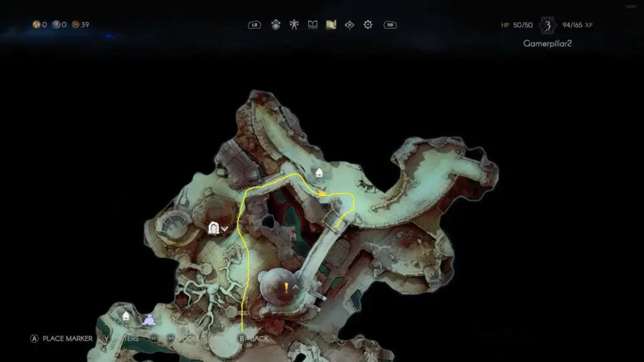Click the orange exclamation quest marker
The height and width of the screenshot is (362, 644).
click(287, 288)
